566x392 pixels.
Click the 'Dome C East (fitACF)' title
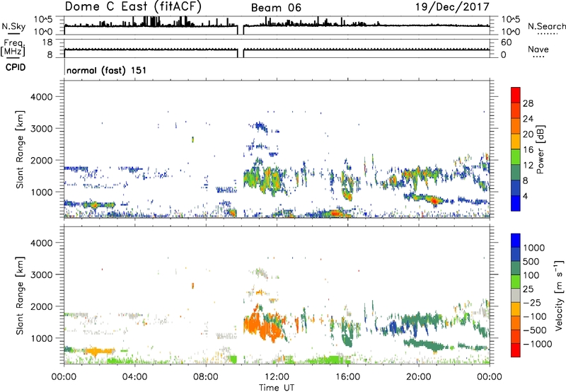pos(133,6)
